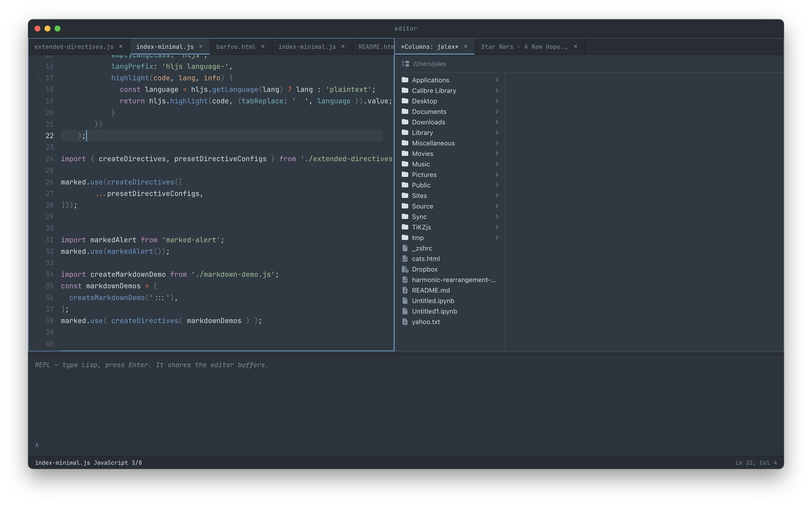812x506 pixels.
Task: Click the yahoo.txt file icon
Action: tap(405, 322)
